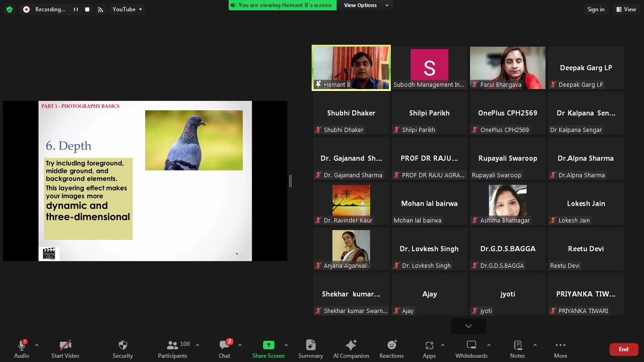
Task: Expand the View Options dropdown
Action: [366, 5]
